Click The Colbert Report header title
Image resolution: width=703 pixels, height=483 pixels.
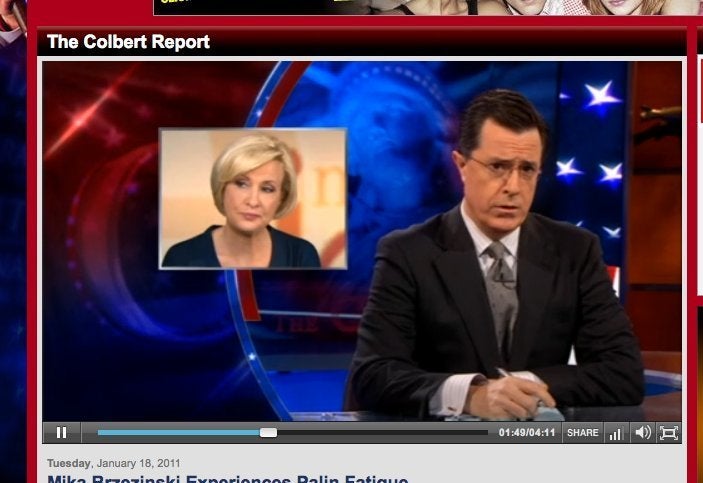128,42
